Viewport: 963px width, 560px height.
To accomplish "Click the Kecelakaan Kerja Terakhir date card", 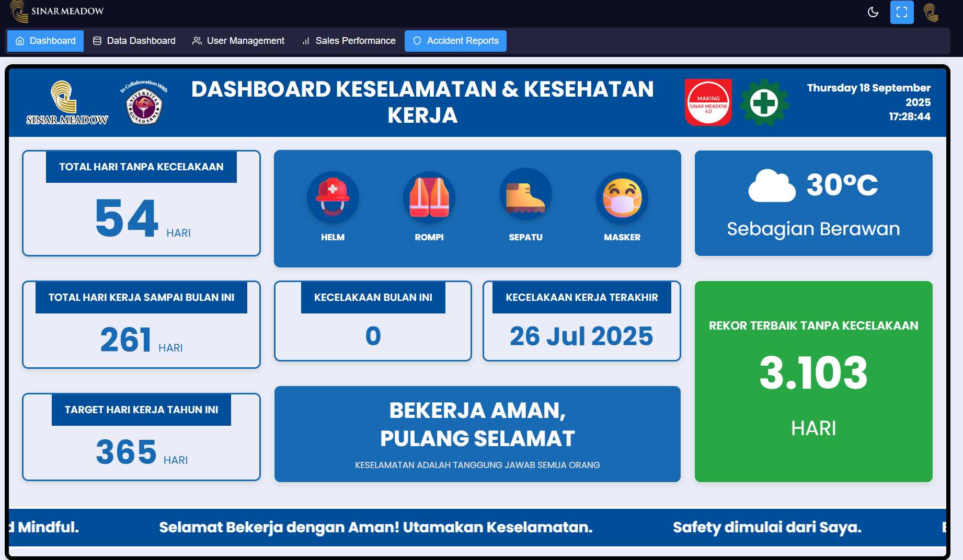I will [581, 321].
